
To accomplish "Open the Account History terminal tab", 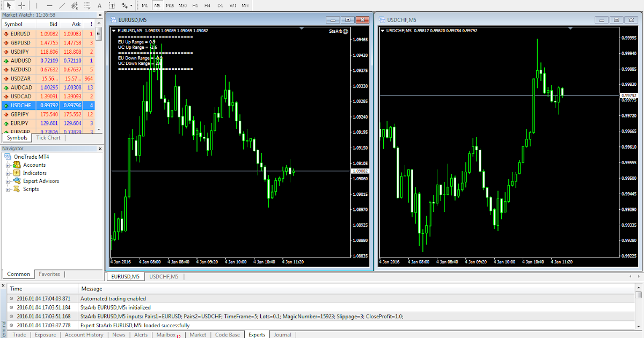I will click(84, 335).
